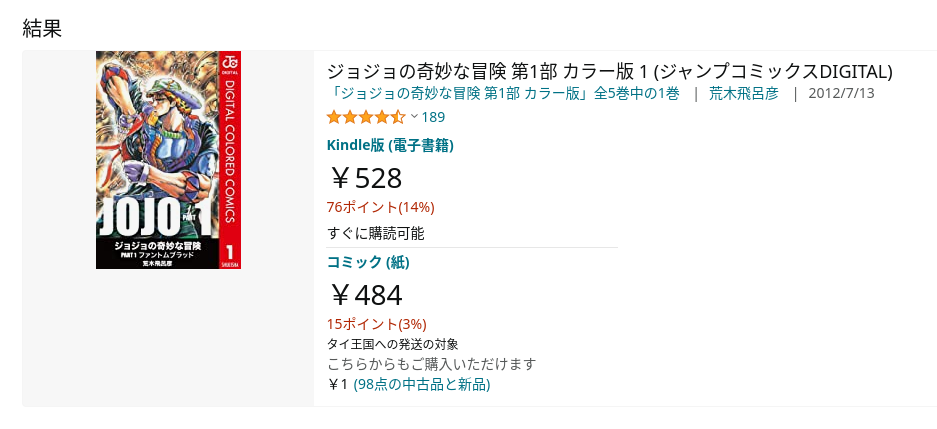Click the ¥528 Kindle price
937x429 pixels.
[365, 178]
